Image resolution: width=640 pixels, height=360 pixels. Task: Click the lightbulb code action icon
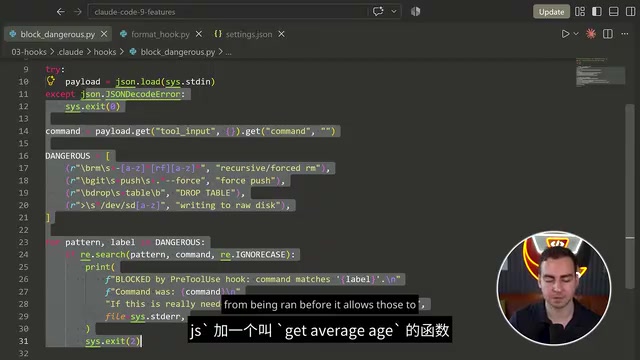(51, 81)
